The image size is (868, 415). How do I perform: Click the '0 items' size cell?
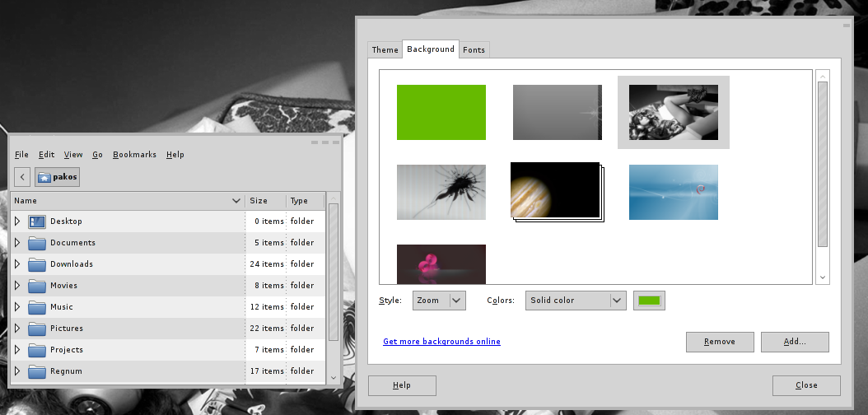click(269, 221)
